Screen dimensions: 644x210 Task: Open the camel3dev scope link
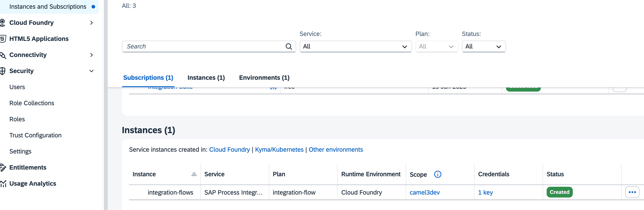(x=424, y=193)
